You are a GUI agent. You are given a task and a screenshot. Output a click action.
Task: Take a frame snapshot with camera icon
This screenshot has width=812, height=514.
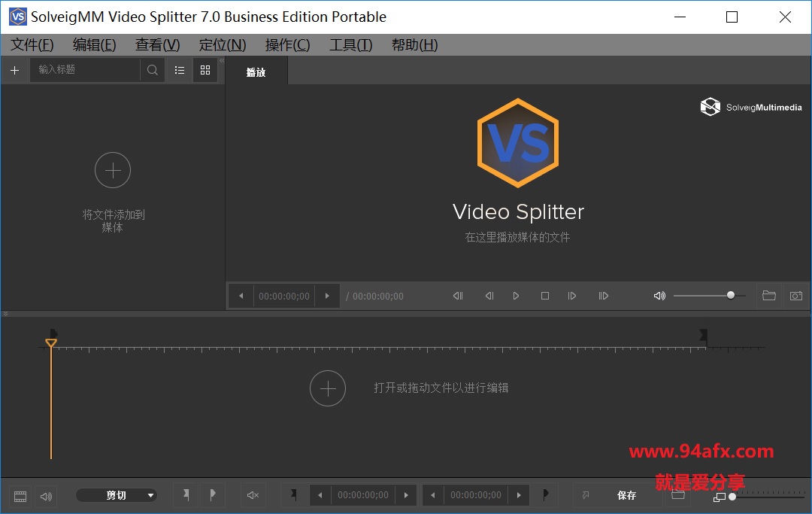pos(796,295)
